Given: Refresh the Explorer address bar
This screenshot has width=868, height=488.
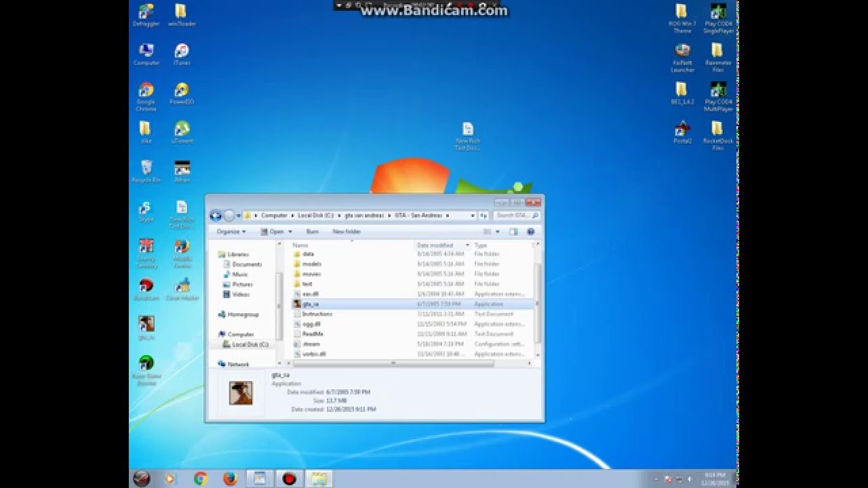Looking at the screenshot, I should [x=484, y=216].
